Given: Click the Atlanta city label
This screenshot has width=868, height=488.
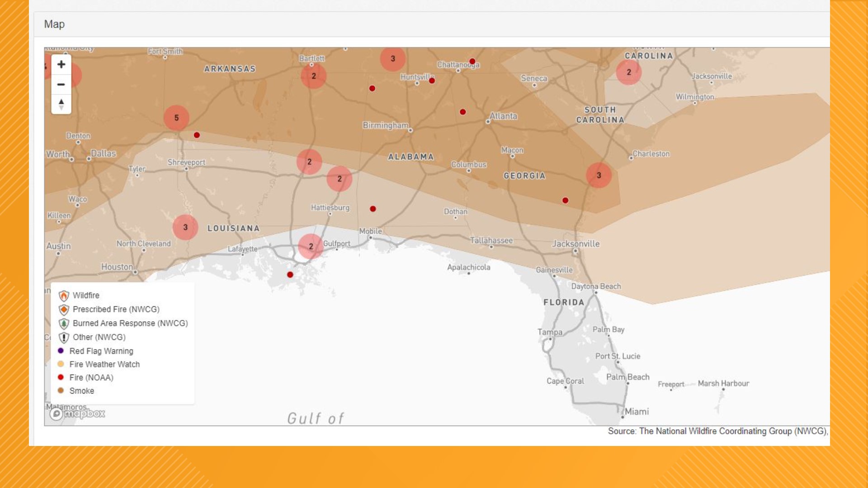Looking at the screenshot, I should 503,116.
